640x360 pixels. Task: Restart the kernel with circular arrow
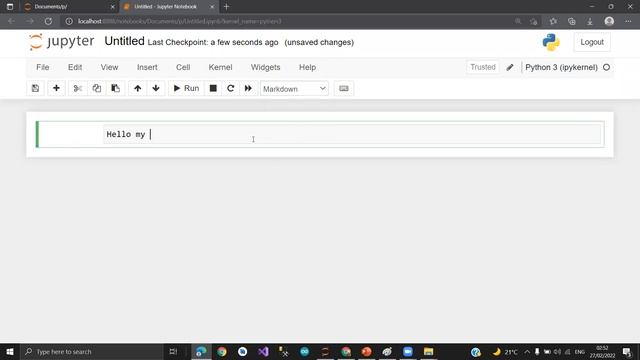tap(231, 88)
